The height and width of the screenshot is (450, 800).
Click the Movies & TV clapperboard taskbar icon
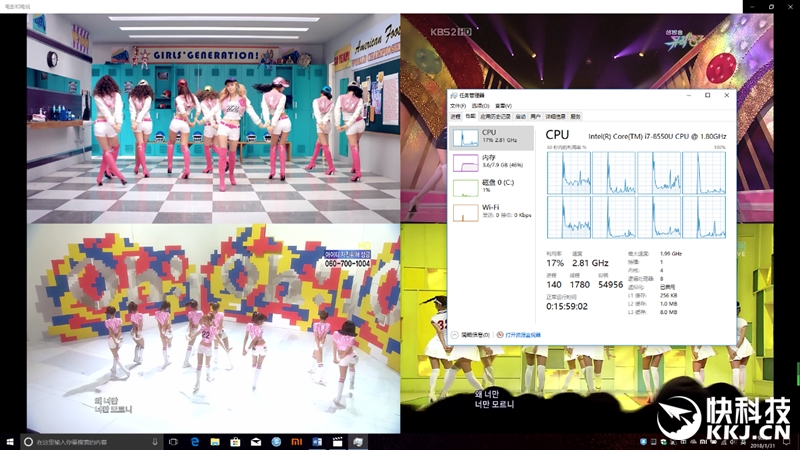(337, 441)
